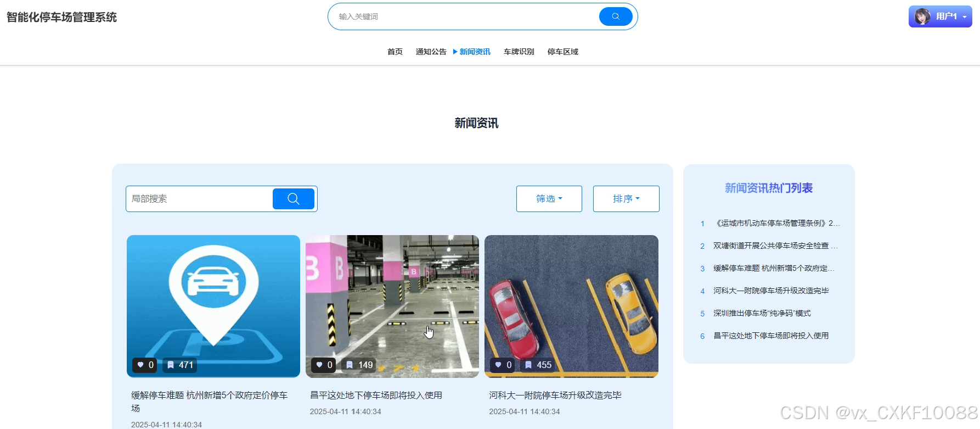Open the red and yellow cars thumbnail

tap(571, 307)
